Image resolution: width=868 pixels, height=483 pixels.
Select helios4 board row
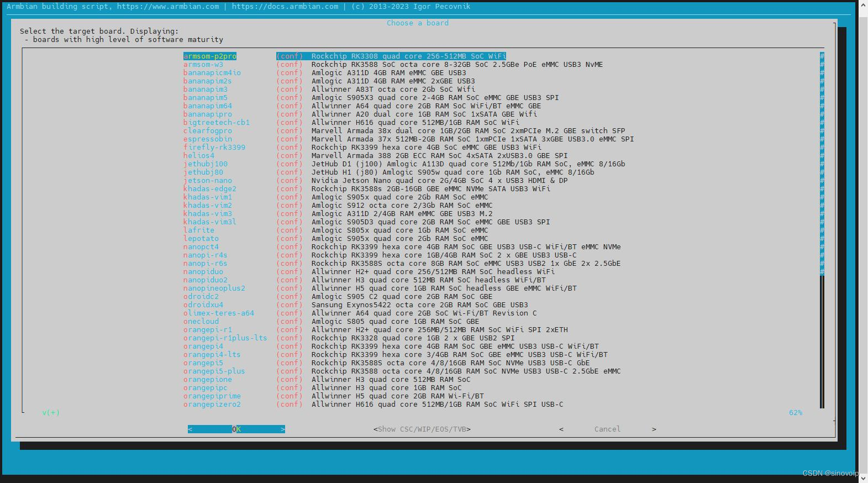click(x=376, y=155)
